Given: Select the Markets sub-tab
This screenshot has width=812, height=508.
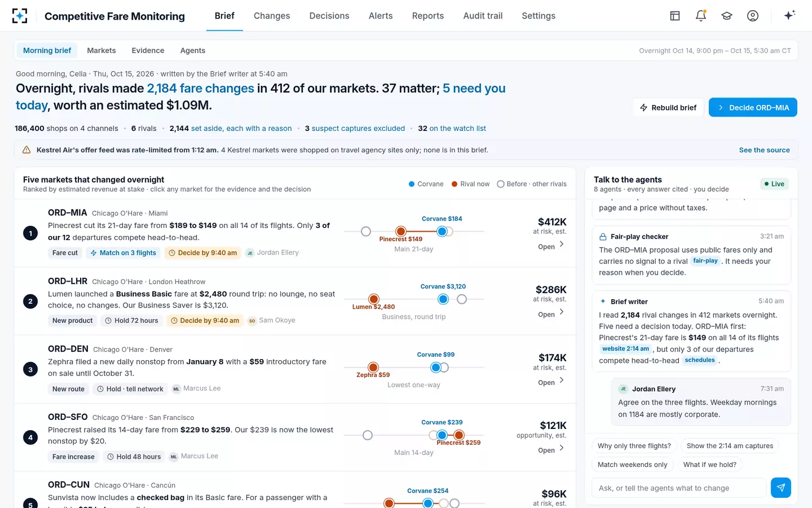Looking at the screenshot, I should pos(101,50).
